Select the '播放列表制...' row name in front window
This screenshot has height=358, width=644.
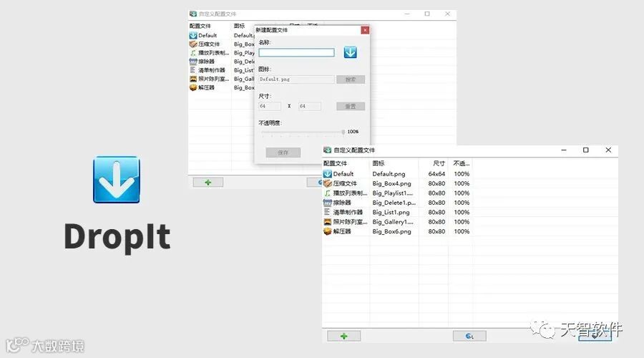[350, 193]
